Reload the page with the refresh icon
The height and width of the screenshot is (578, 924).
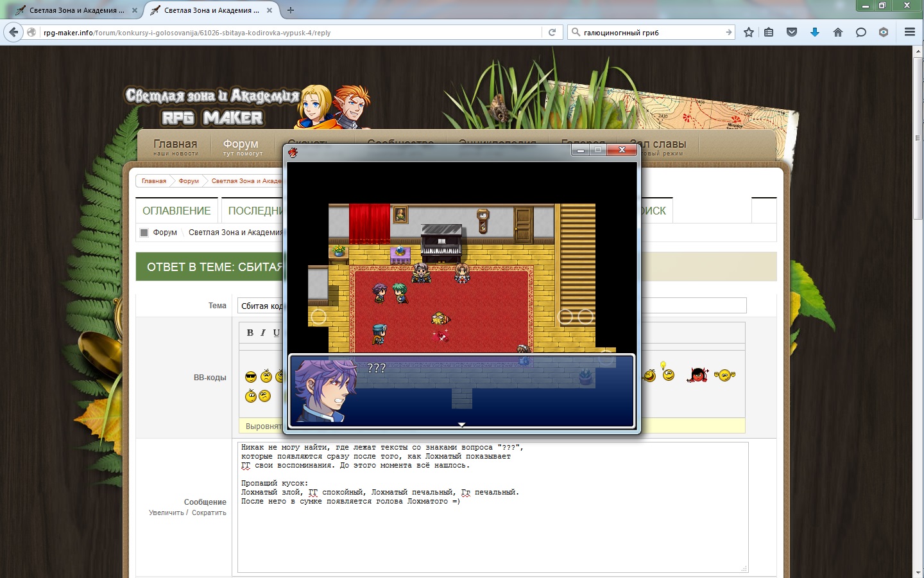tap(552, 32)
